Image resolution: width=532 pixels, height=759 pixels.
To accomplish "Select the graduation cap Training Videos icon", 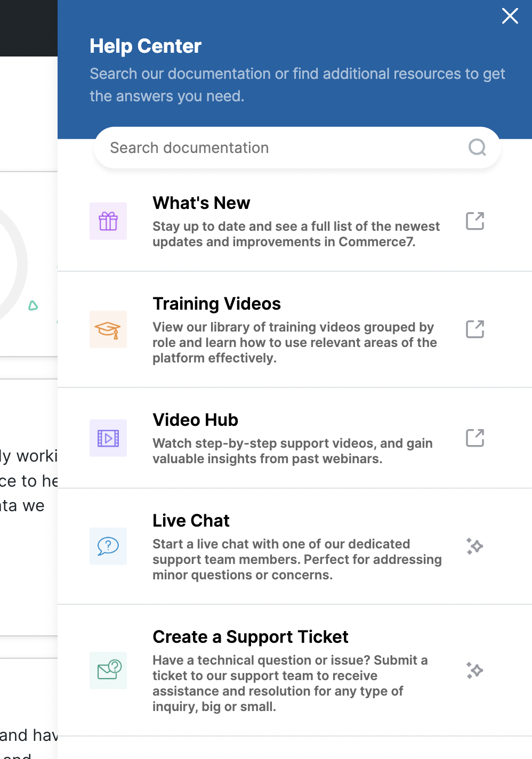I will point(108,329).
